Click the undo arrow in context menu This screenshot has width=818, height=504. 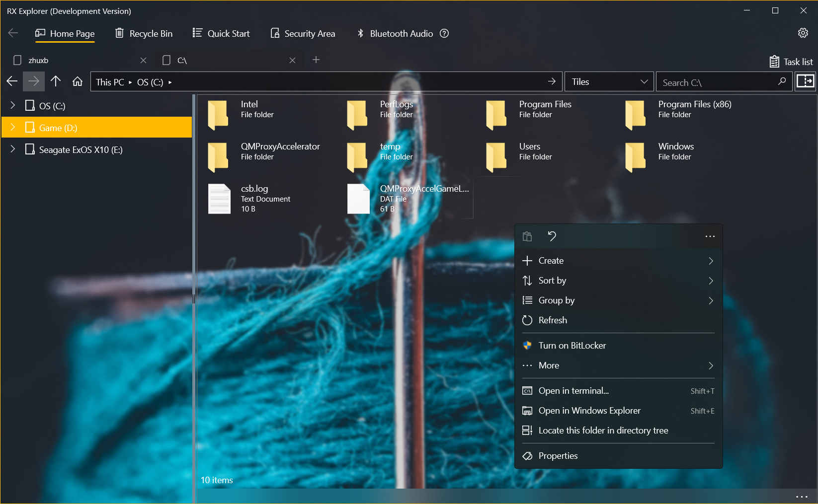click(552, 236)
